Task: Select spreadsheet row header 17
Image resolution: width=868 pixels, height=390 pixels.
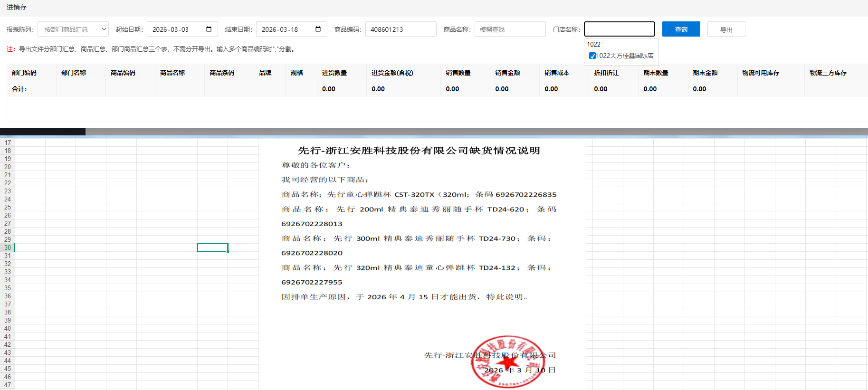Action: tap(8, 143)
